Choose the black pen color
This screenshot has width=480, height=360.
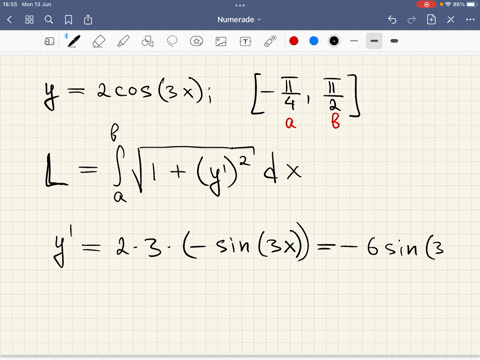(x=334, y=41)
